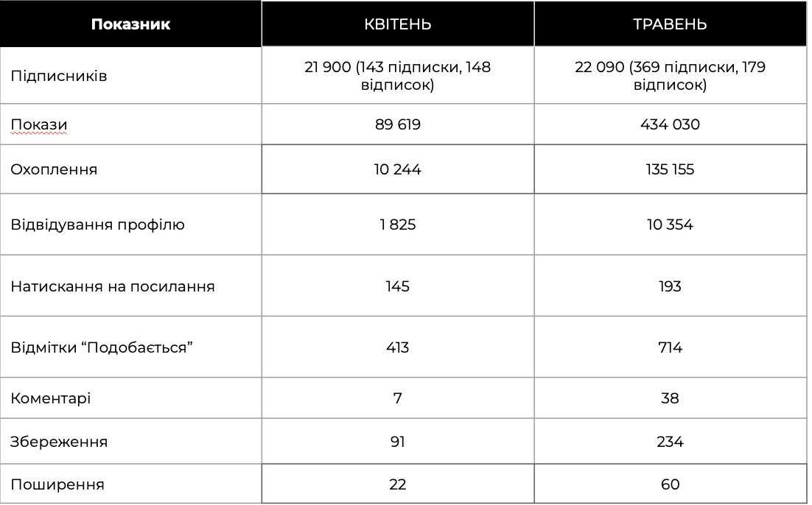Viewport: 812px width, 505px height.
Task: Select the cell showing 193
Action: [x=670, y=286]
